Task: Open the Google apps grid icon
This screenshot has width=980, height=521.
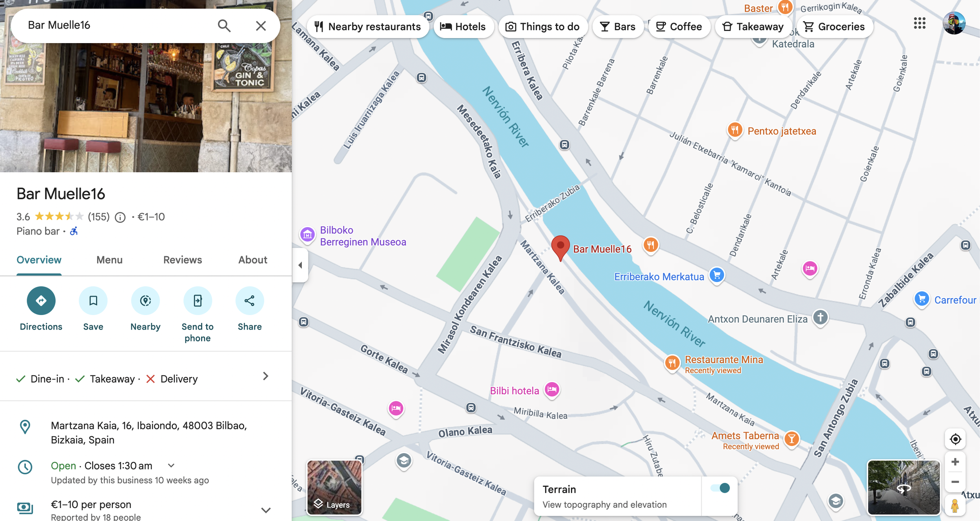Action: (919, 23)
